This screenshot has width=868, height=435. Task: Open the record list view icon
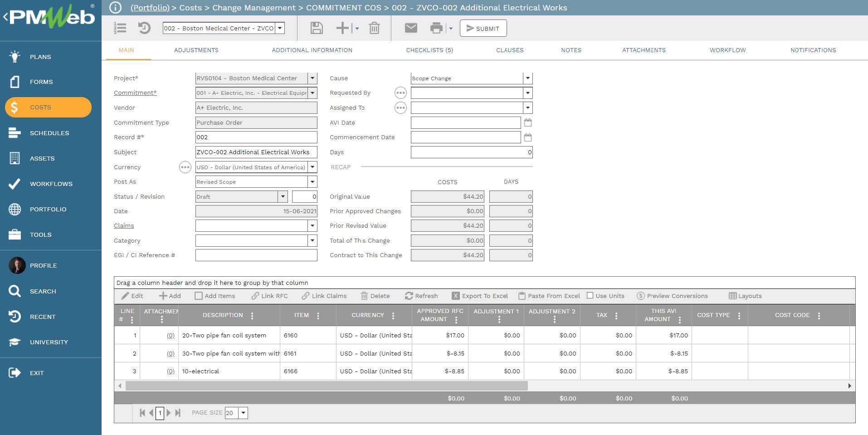[x=120, y=28]
